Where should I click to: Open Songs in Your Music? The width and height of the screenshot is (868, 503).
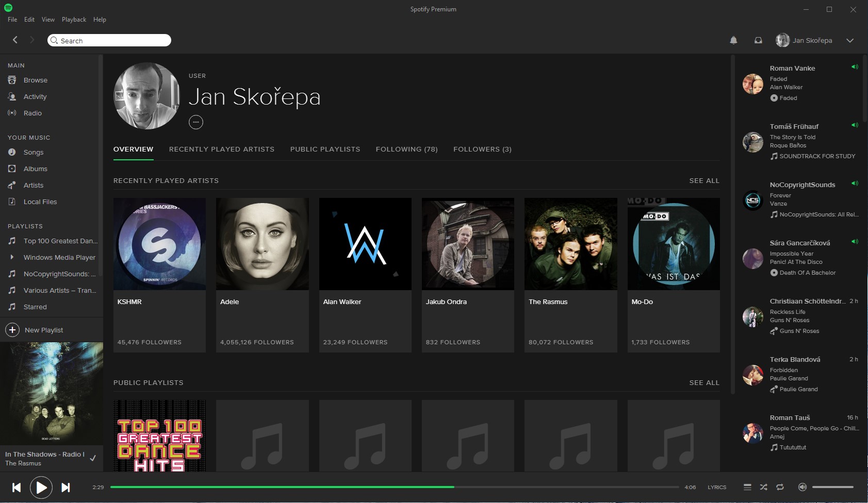click(34, 152)
